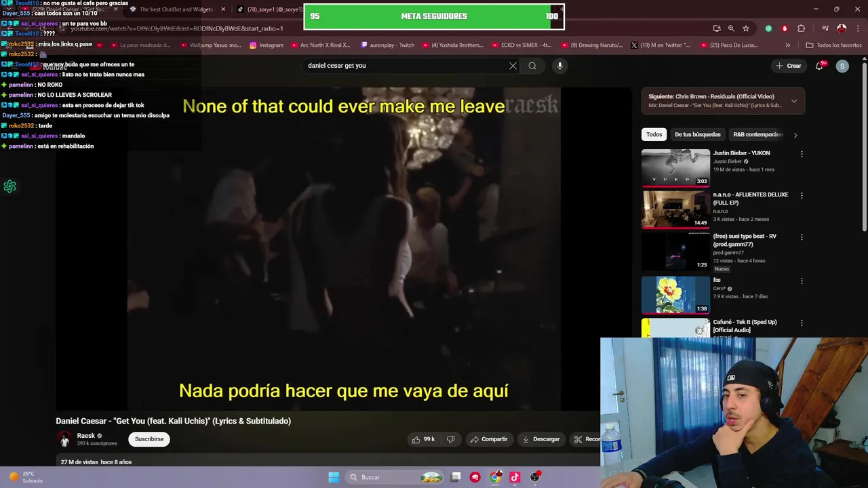Viewport: 868px width, 488px height.
Task: Open more options for n.a.n.o AFLUENTES video
Action: pos(802,195)
